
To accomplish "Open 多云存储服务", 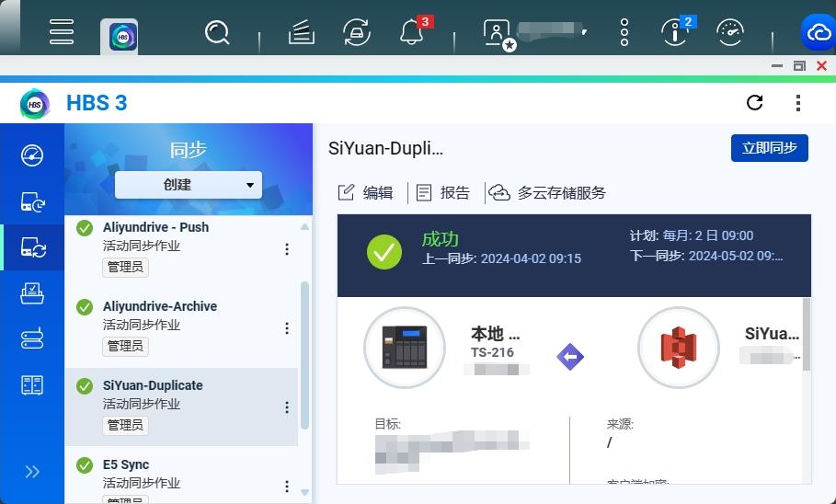I will click(547, 192).
